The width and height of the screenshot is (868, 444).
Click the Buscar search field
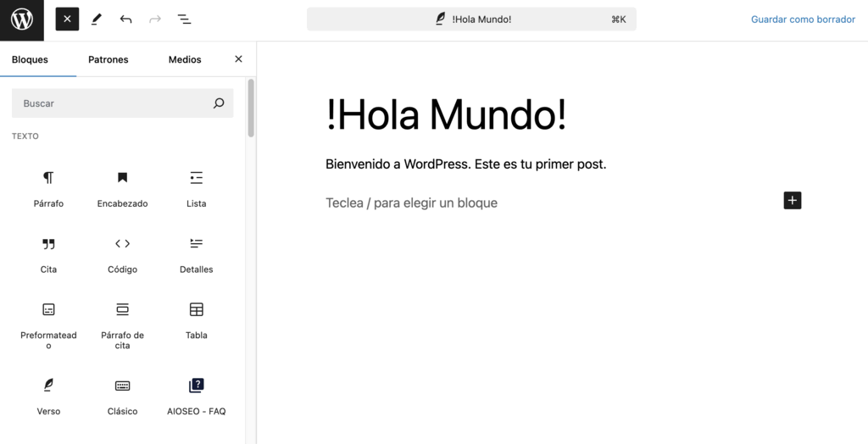click(x=114, y=103)
